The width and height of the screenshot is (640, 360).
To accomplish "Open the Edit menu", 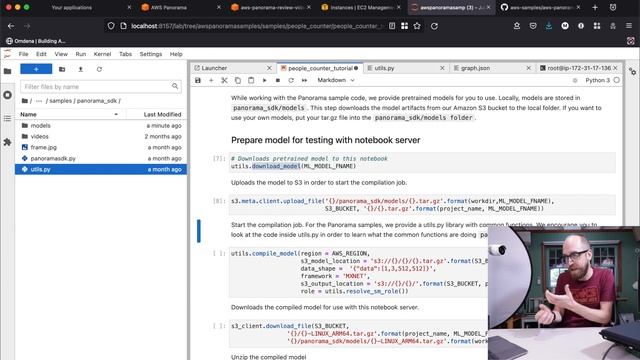I will (x=41, y=54).
